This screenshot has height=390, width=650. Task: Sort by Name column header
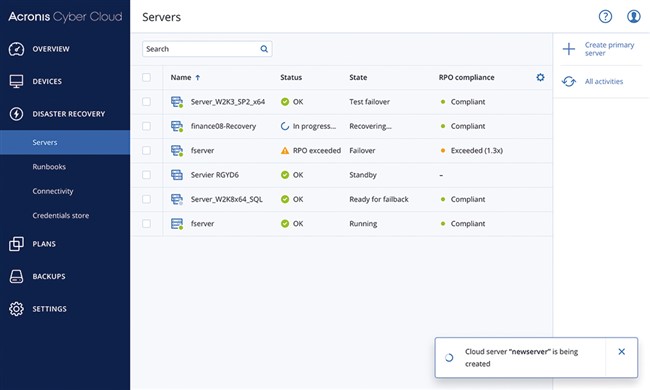click(x=181, y=78)
